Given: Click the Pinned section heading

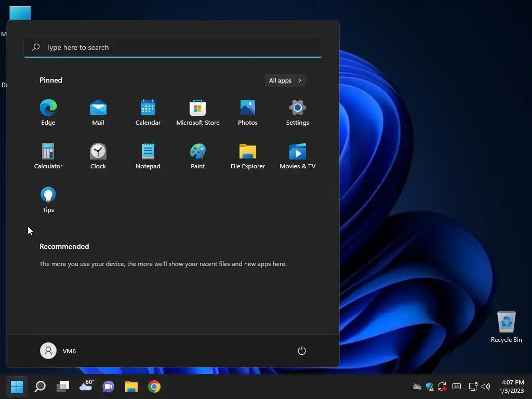Looking at the screenshot, I should [x=51, y=80].
